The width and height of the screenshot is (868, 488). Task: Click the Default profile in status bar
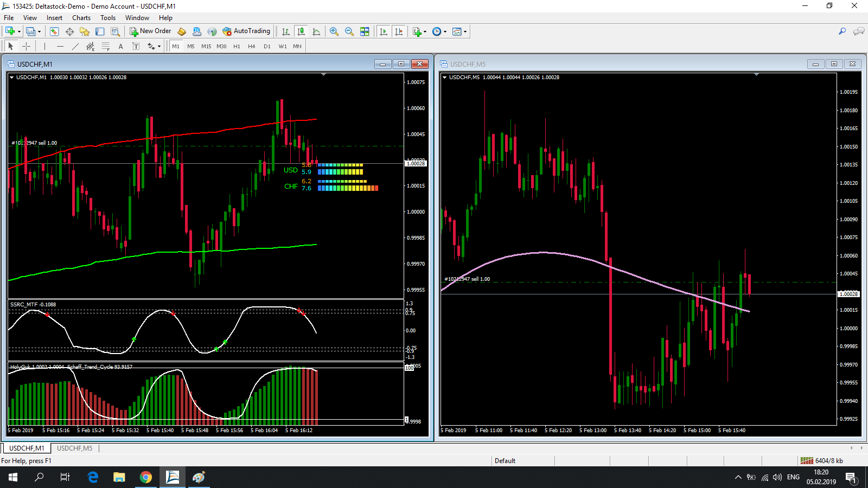pos(505,461)
